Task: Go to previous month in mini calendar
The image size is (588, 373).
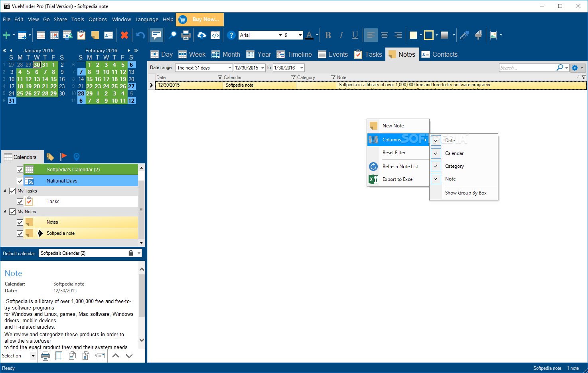Action: [x=11, y=51]
